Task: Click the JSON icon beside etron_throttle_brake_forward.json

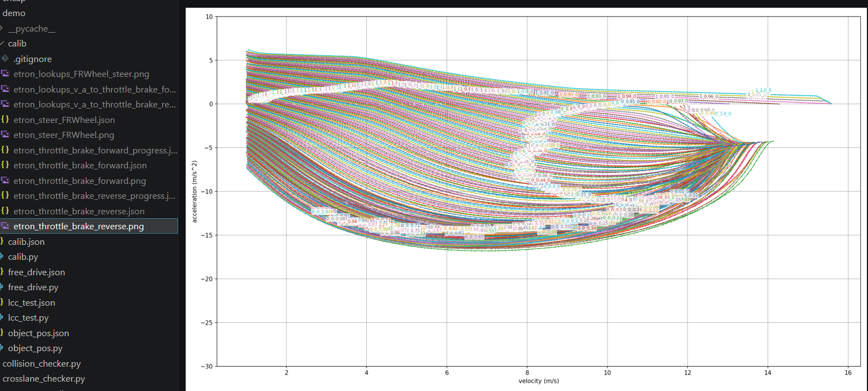Action: pos(5,165)
